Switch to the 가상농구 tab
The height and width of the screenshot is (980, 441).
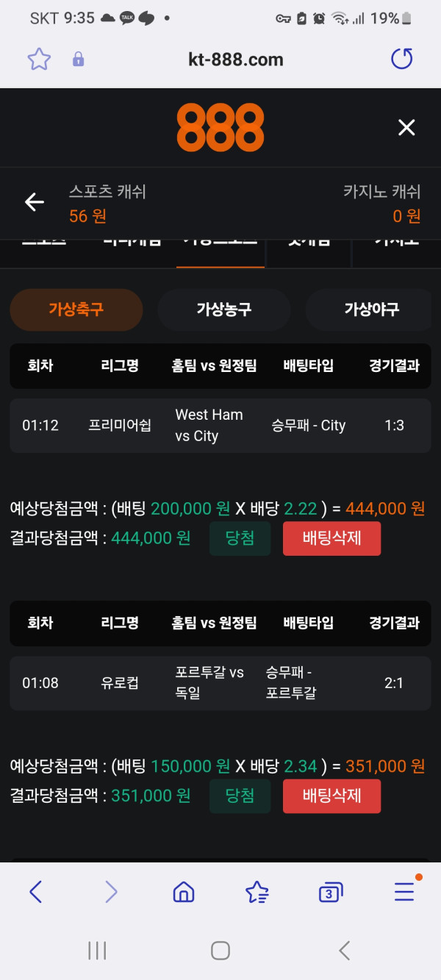(224, 310)
